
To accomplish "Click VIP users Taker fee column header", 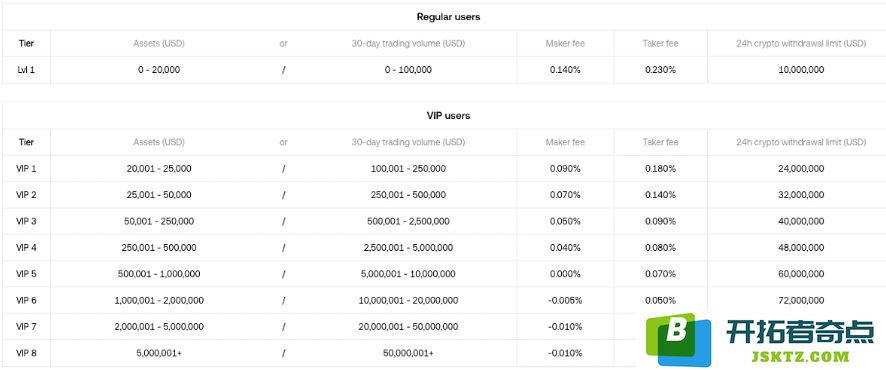I will pyautogui.click(x=660, y=142).
